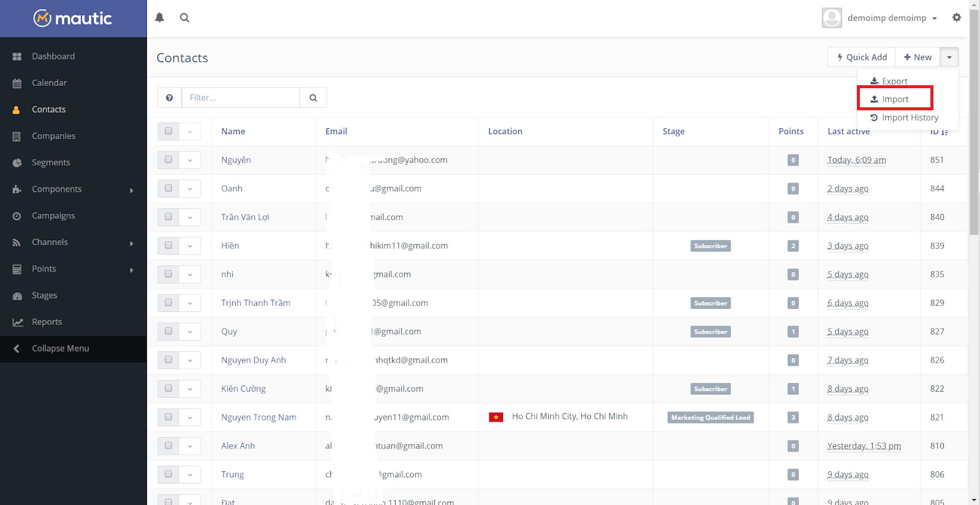Image resolution: width=980 pixels, height=505 pixels.
Task: Check the select-all checkbox in header
Action: pos(168,131)
